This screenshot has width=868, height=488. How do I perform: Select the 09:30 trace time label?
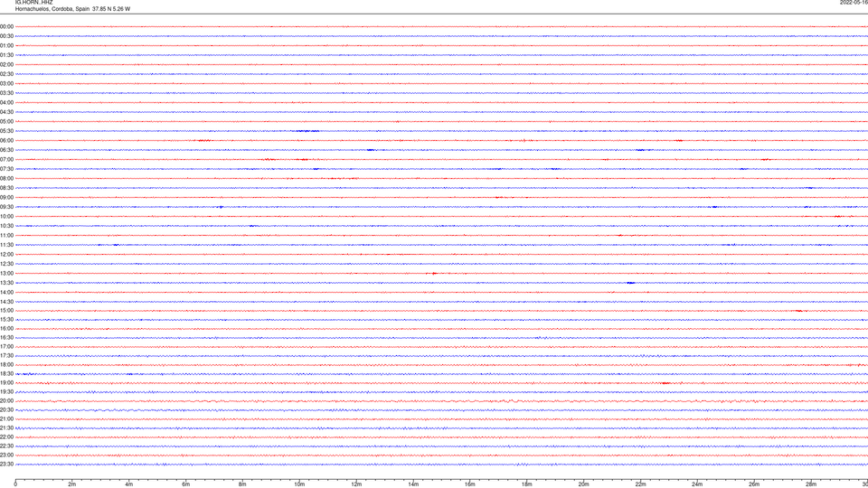[6, 207]
